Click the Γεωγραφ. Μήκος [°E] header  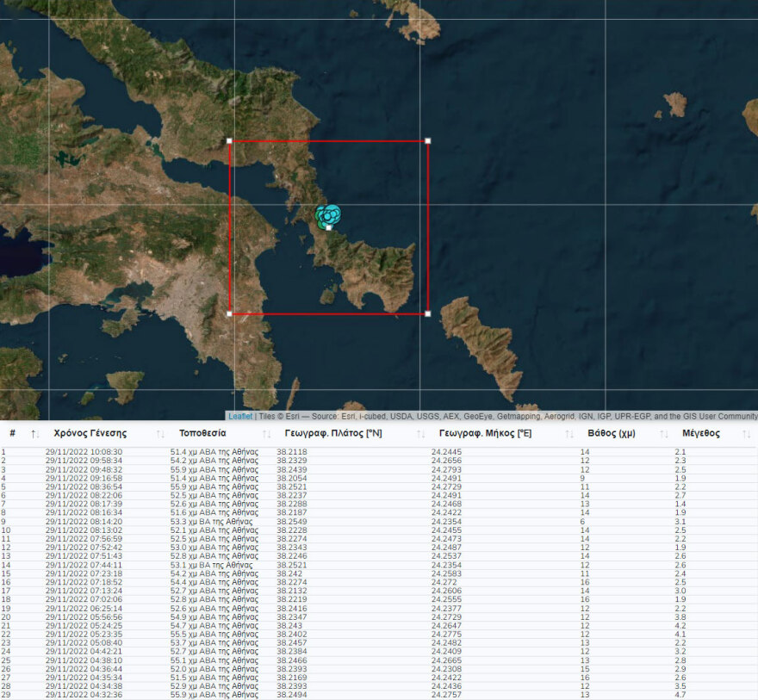click(x=485, y=433)
